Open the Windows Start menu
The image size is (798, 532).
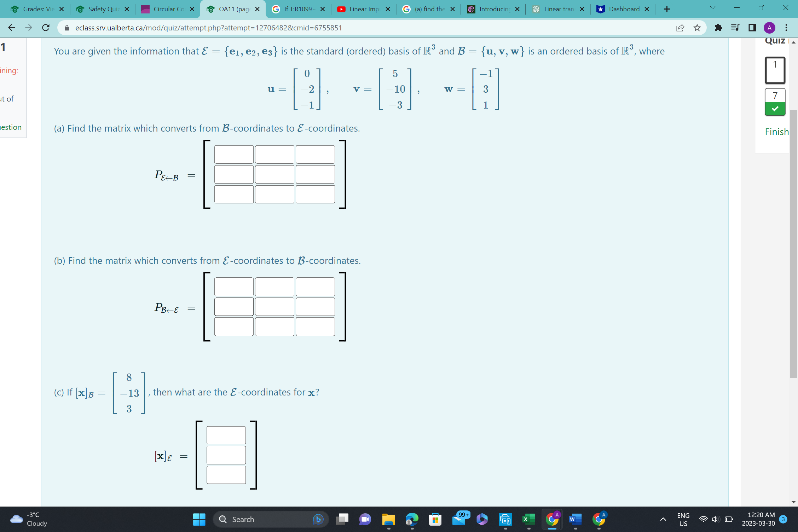pos(199,519)
